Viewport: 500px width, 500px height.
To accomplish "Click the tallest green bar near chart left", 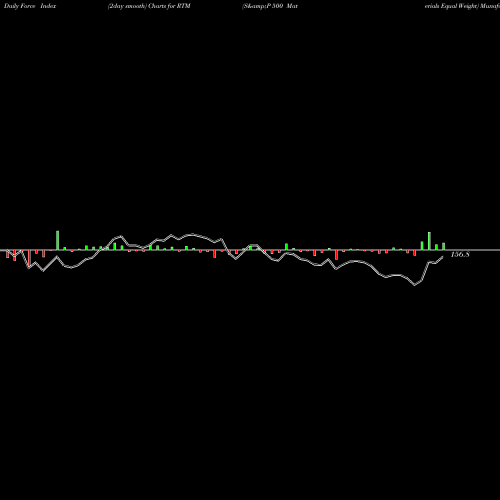I will [57, 240].
